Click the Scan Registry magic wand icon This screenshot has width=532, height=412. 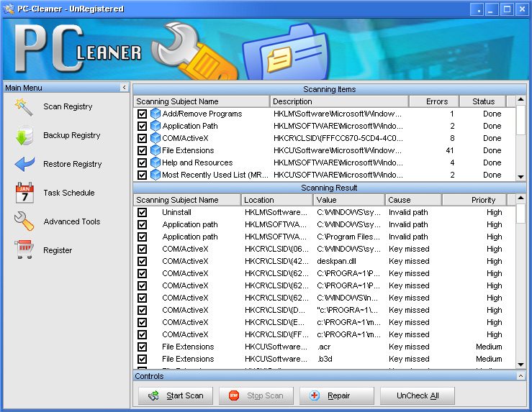24,107
